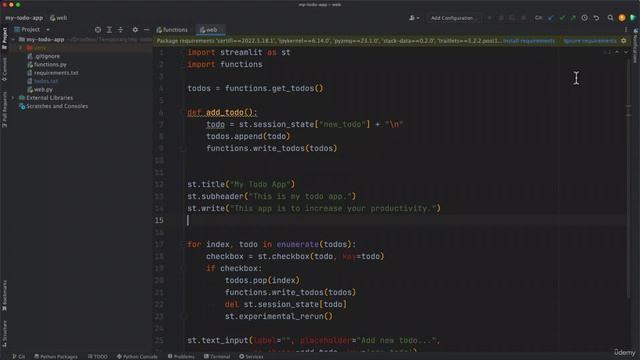Select Scratches and Consoles node
640x360 pixels.
(x=53, y=106)
